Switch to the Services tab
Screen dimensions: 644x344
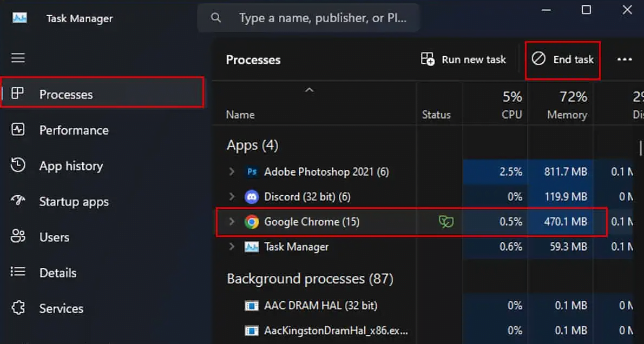pyautogui.click(x=103, y=309)
